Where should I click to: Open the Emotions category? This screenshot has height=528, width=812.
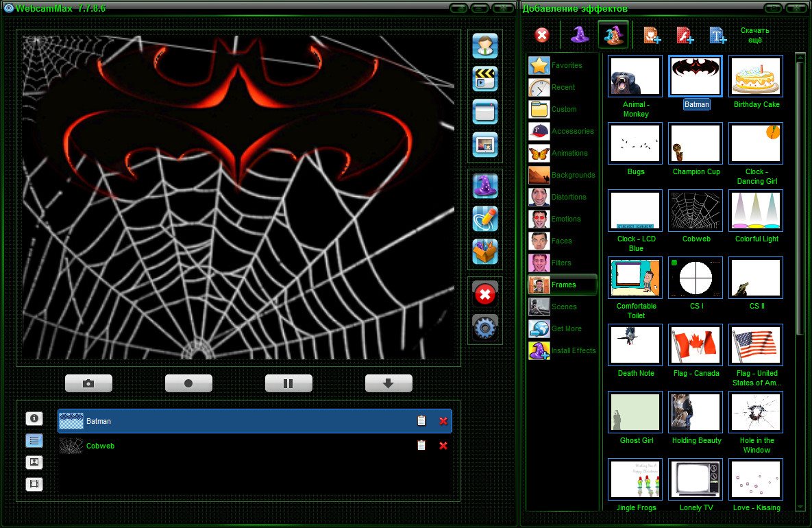(x=563, y=219)
